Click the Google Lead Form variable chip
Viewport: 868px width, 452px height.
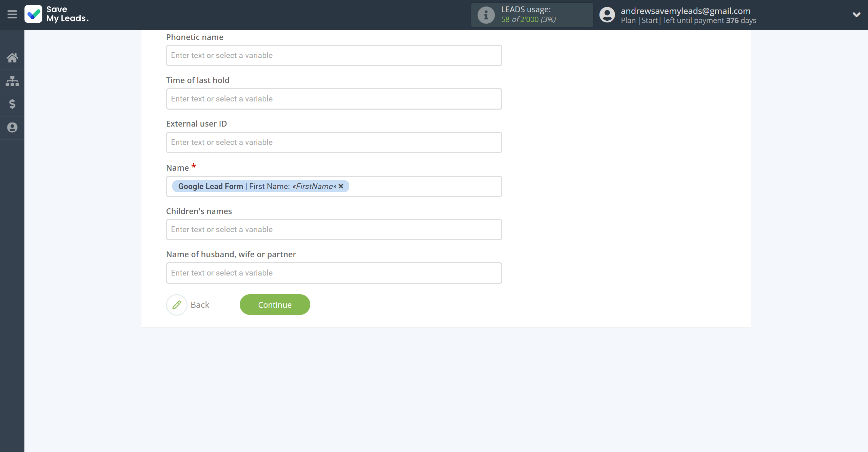tap(260, 186)
